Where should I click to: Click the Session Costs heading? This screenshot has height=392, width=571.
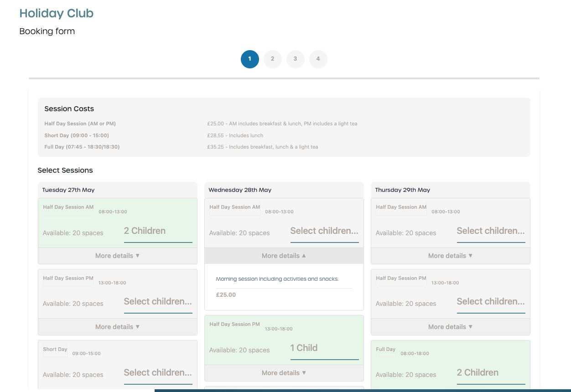(x=69, y=109)
